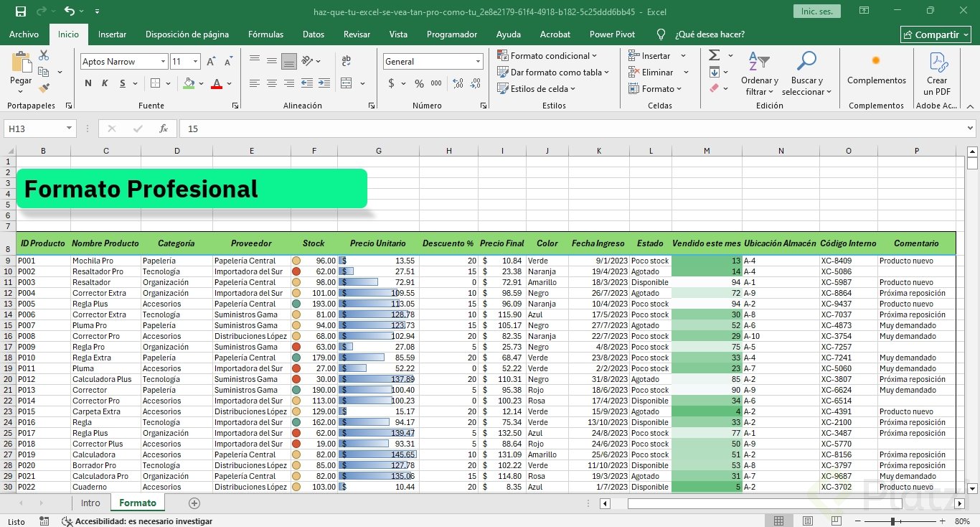This screenshot has width=980, height=527.
Task: Click Formato in the Celdas group
Action: (655, 88)
